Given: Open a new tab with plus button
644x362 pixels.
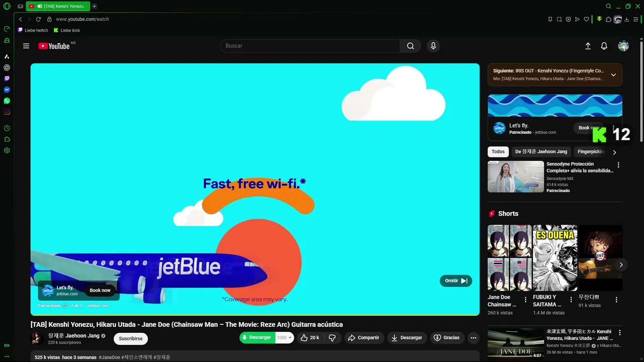Looking at the screenshot, I should coord(94,6).
